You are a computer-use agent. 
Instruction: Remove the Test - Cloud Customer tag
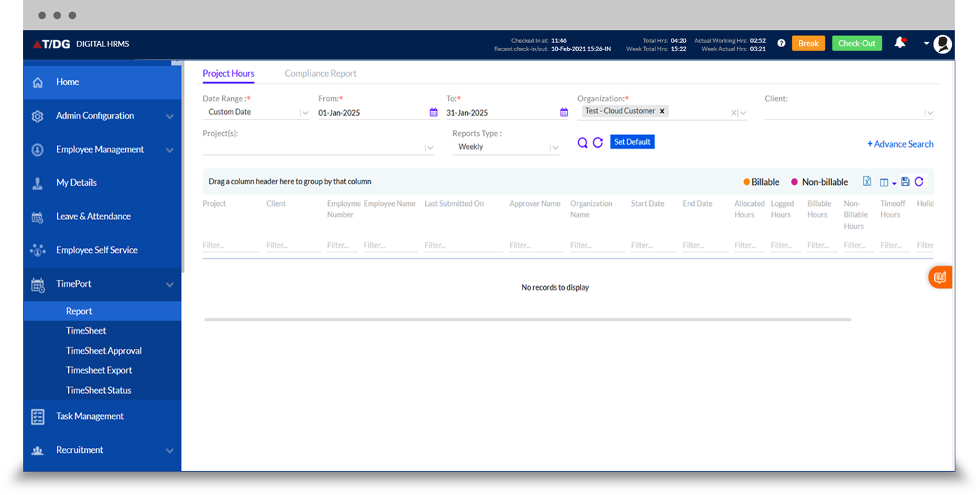pos(662,111)
